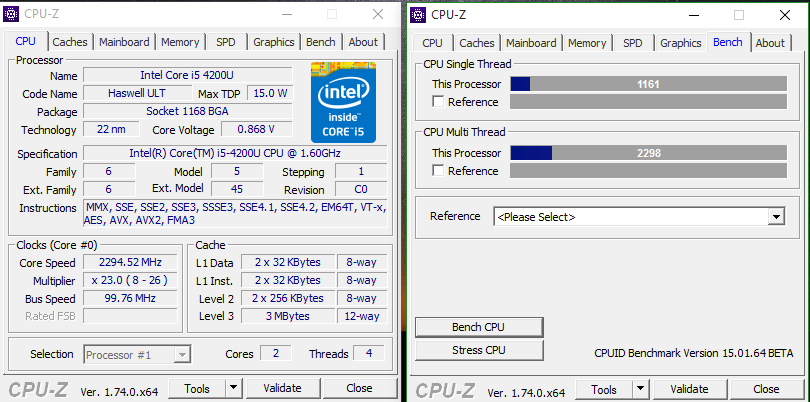Click the CPU Multi Thread score bar
This screenshot has height=402, width=810.
tap(647, 153)
